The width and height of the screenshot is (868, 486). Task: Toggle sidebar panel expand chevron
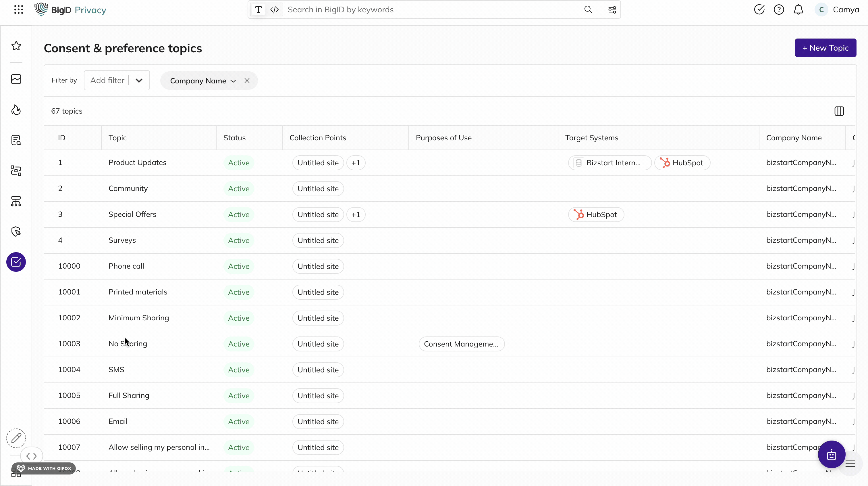[32, 456]
